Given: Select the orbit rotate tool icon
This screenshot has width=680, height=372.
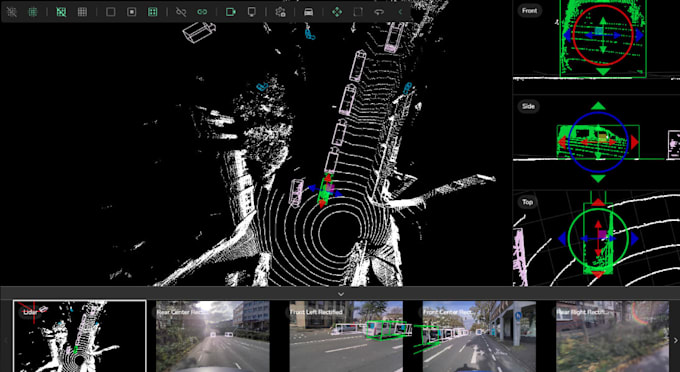Looking at the screenshot, I should pyautogui.click(x=379, y=12).
